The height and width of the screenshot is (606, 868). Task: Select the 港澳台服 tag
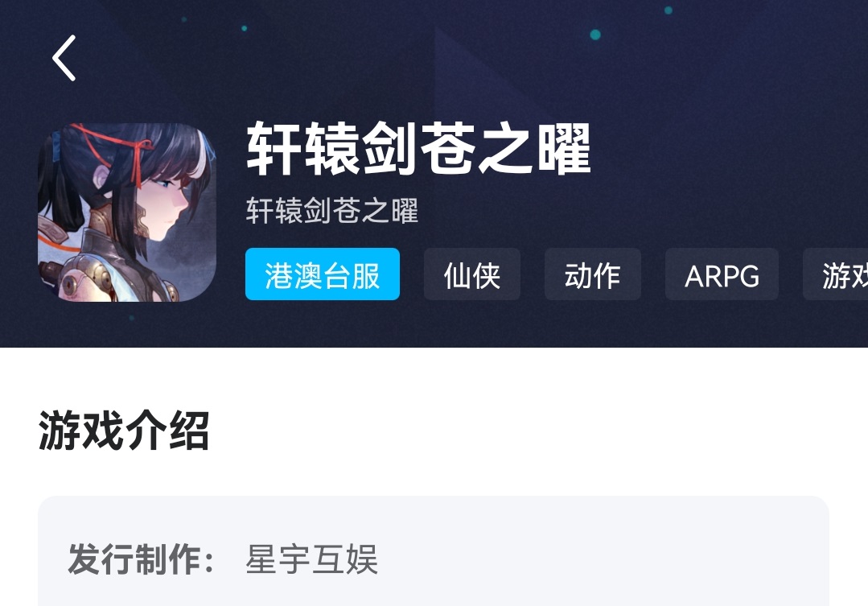322,274
